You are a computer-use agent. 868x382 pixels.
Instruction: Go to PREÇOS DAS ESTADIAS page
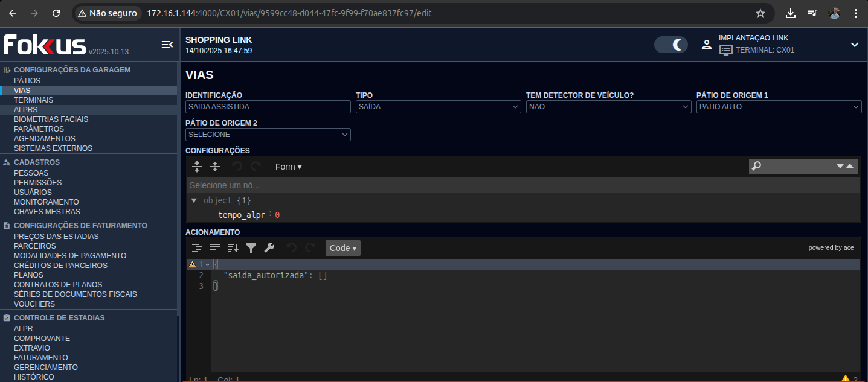[x=56, y=237]
